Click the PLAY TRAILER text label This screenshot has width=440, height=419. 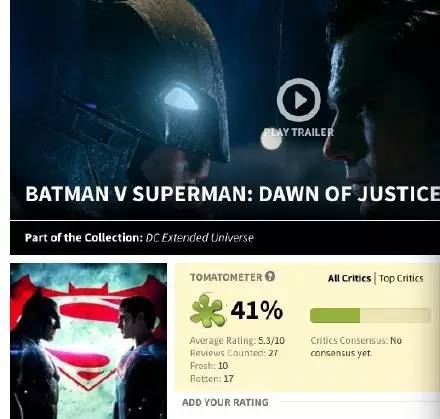pos(299,132)
